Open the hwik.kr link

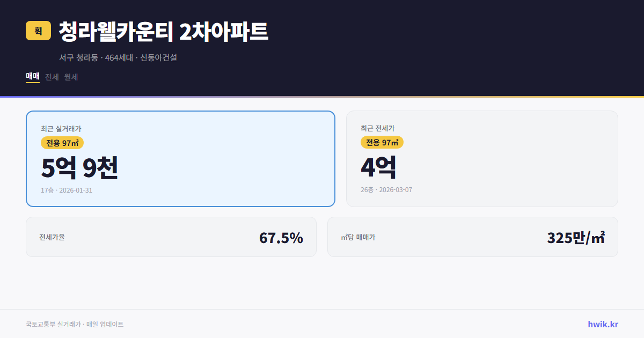coord(603,324)
